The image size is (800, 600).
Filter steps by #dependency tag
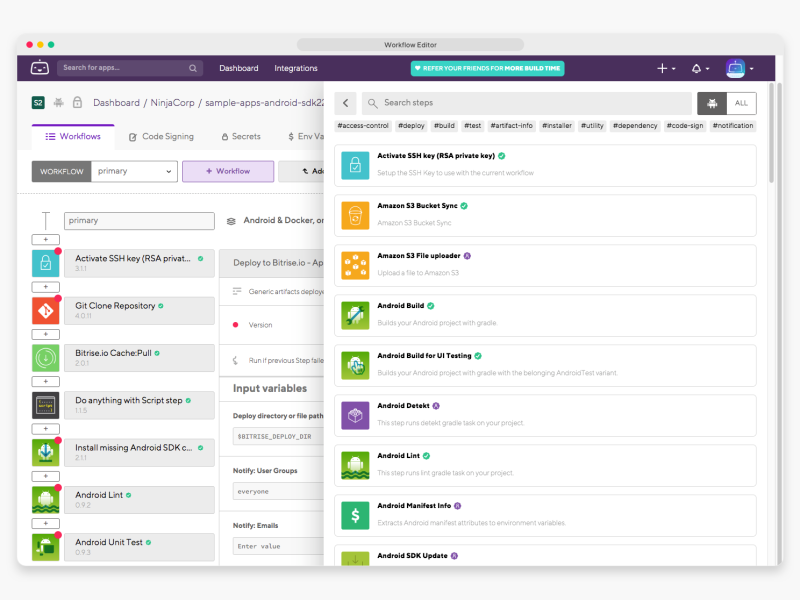coord(635,126)
